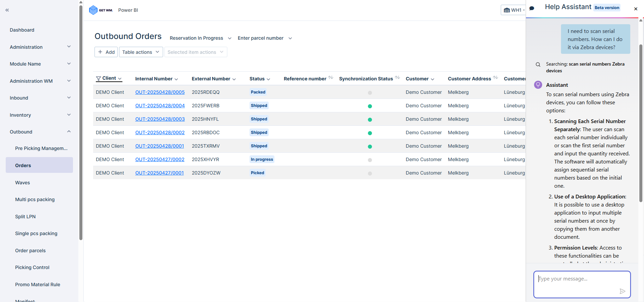Collapse the sidebar with double-chevron icon

click(7, 10)
